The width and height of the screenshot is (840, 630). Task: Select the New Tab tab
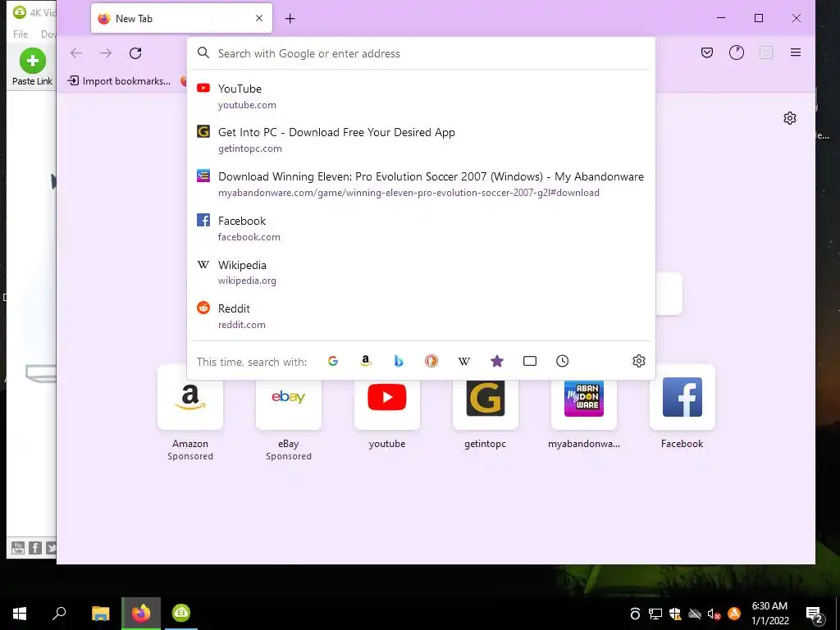coord(181,18)
